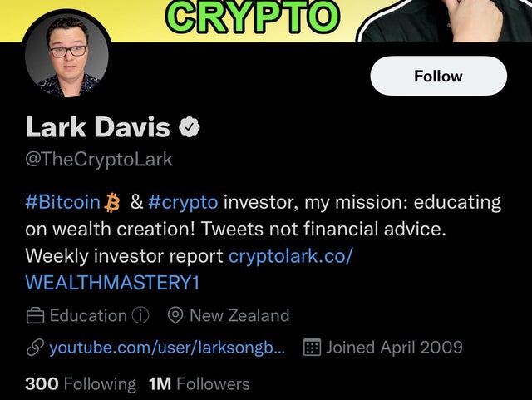Click the Joined April 2009 text
Viewport: 532px width, 400px height.
coord(394,348)
